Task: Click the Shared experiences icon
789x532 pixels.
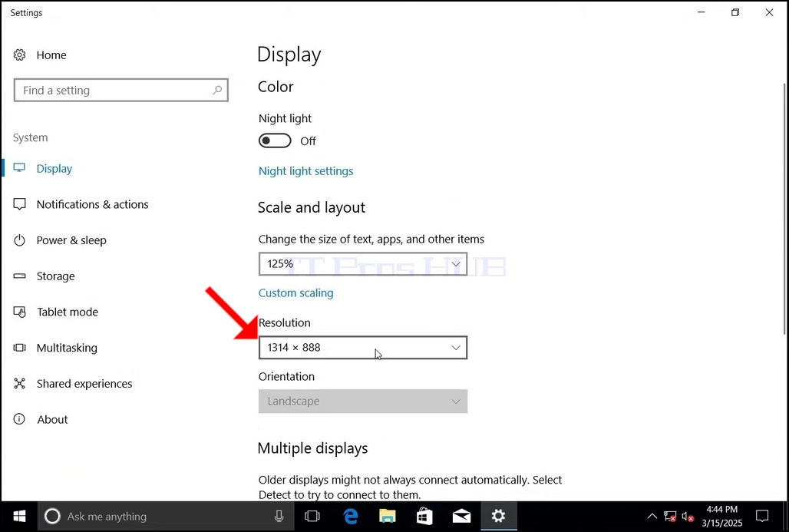Action: click(19, 384)
